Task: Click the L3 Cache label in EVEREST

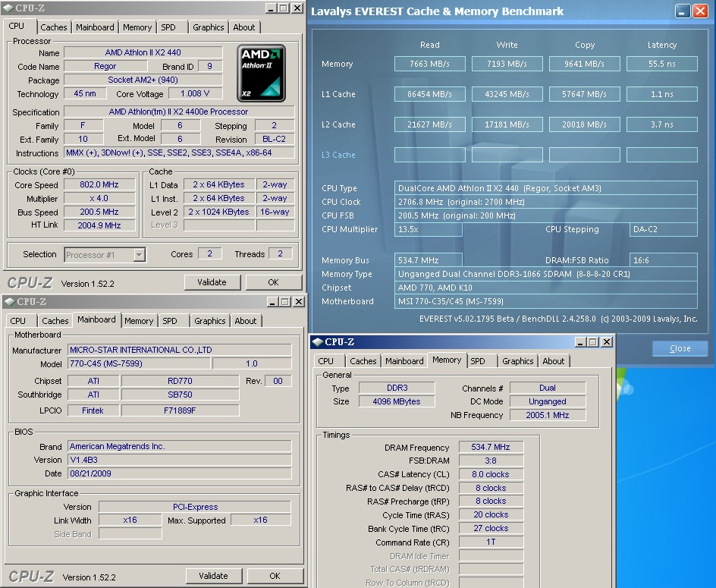Action: 338,155
